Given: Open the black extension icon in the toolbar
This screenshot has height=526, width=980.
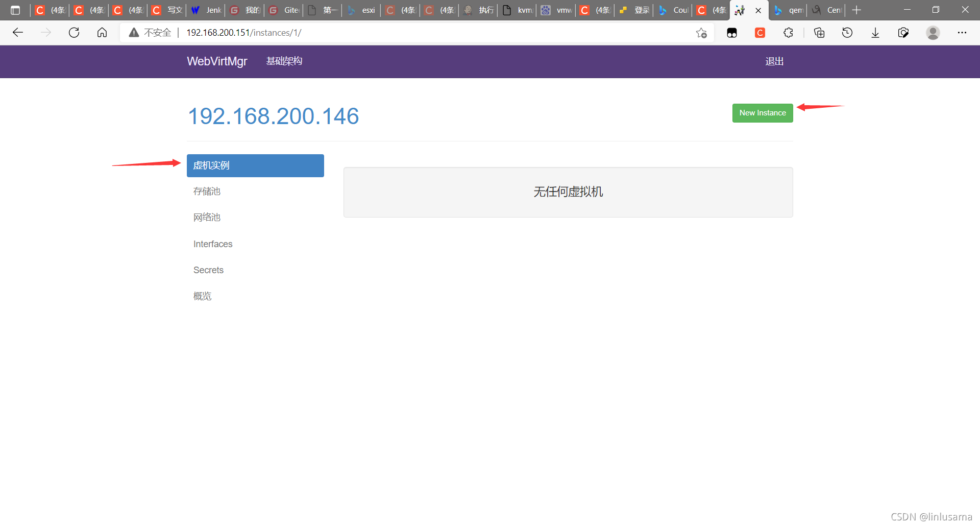Looking at the screenshot, I should pyautogui.click(x=732, y=33).
